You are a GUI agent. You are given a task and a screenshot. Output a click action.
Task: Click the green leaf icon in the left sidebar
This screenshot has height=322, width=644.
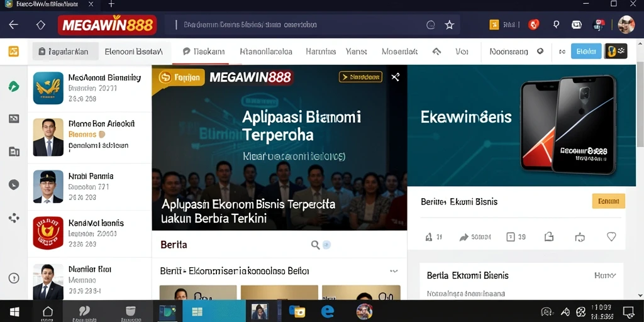click(14, 86)
